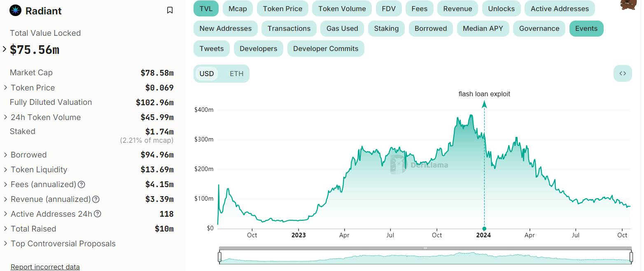Expand the Total Raised row
This screenshot has height=271, width=644.
(x=5, y=229)
